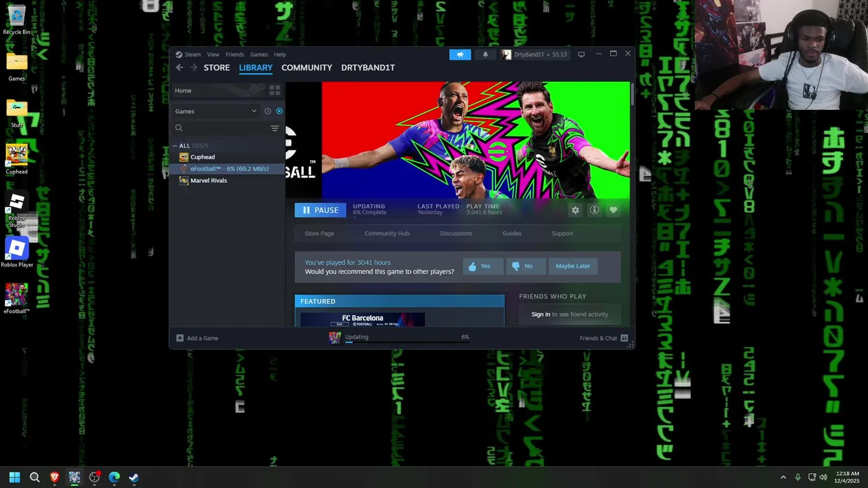Open eFootball manage settings gear

pos(575,210)
